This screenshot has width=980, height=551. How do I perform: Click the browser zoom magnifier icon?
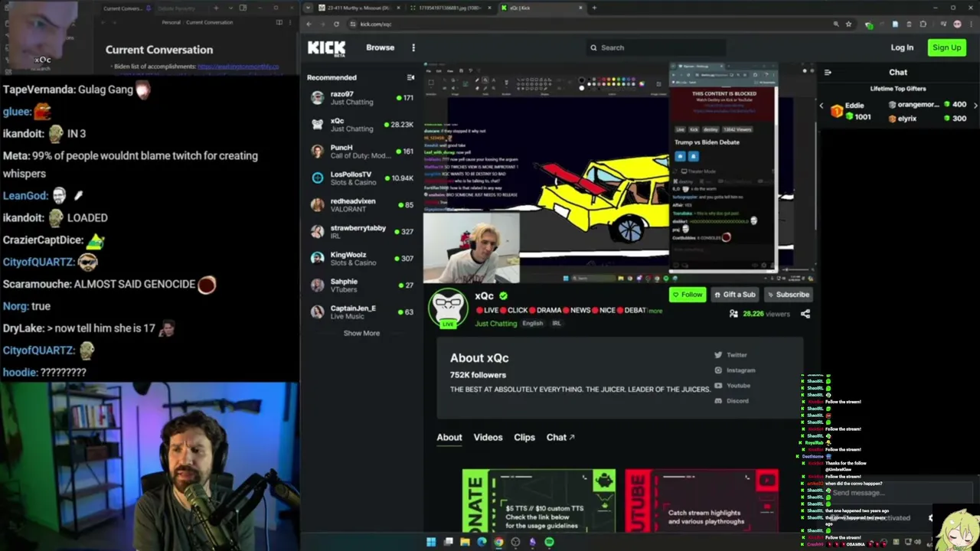tap(836, 24)
